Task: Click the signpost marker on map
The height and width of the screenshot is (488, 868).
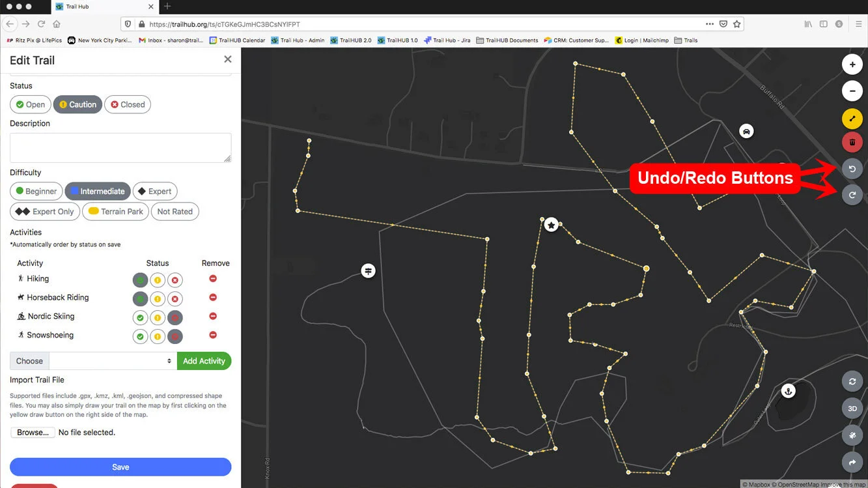Action: [369, 270]
